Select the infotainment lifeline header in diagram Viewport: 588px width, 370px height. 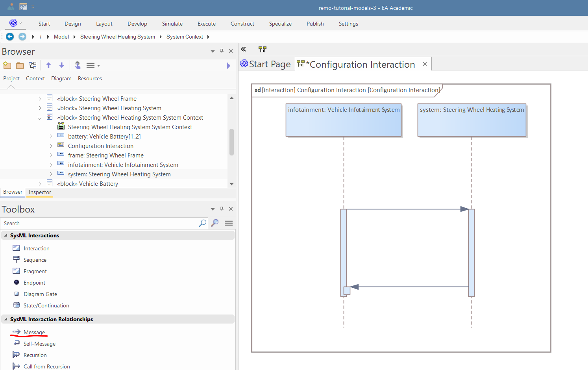343,120
